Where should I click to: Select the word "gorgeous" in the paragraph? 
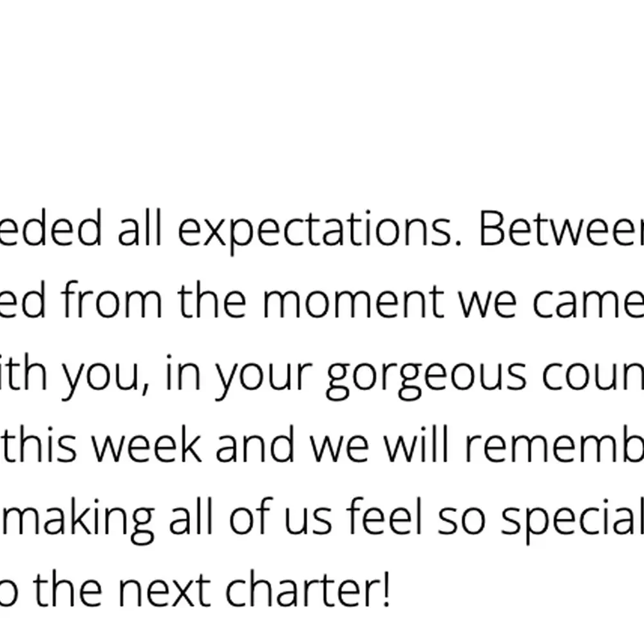point(426,376)
